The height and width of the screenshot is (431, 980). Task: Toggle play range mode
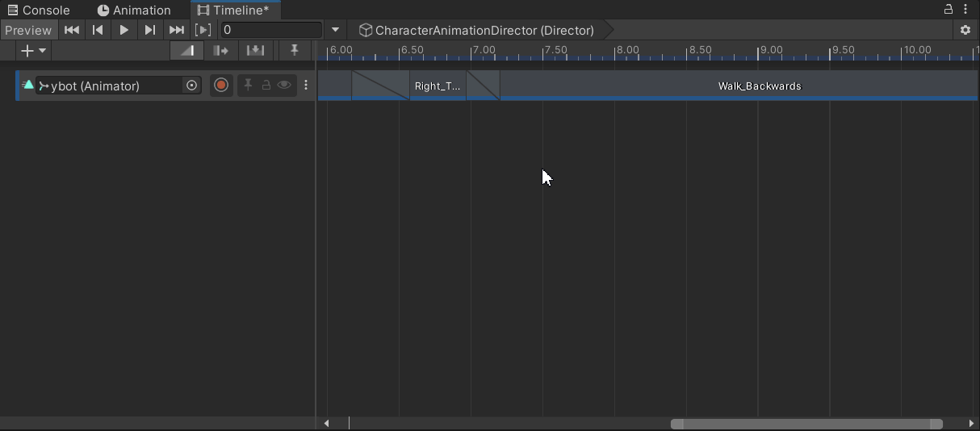click(203, 30)
